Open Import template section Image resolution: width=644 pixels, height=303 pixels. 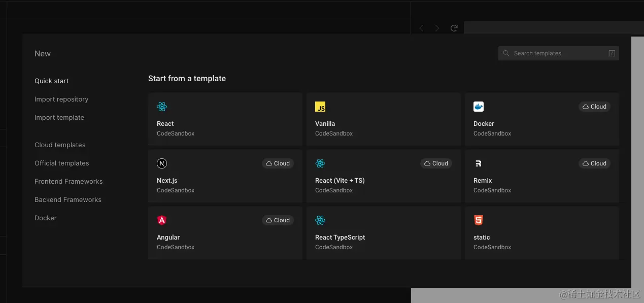coord(59,118)
